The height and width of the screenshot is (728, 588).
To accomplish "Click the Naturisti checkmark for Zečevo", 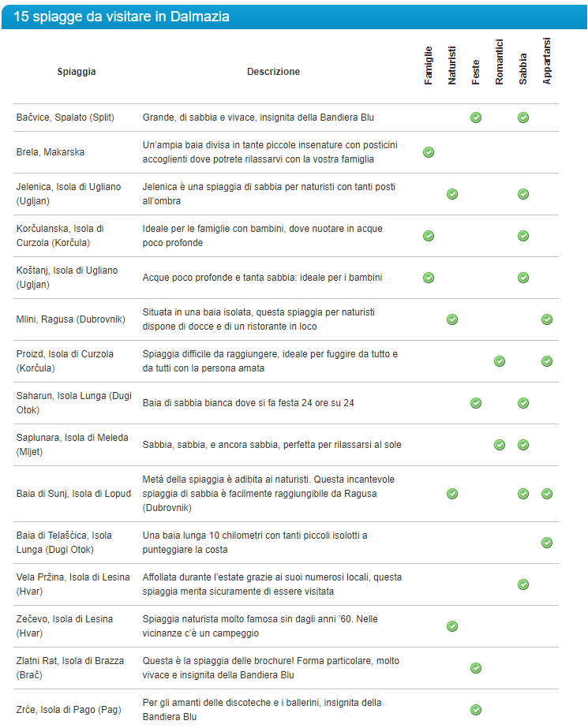I will click(452, 626).
